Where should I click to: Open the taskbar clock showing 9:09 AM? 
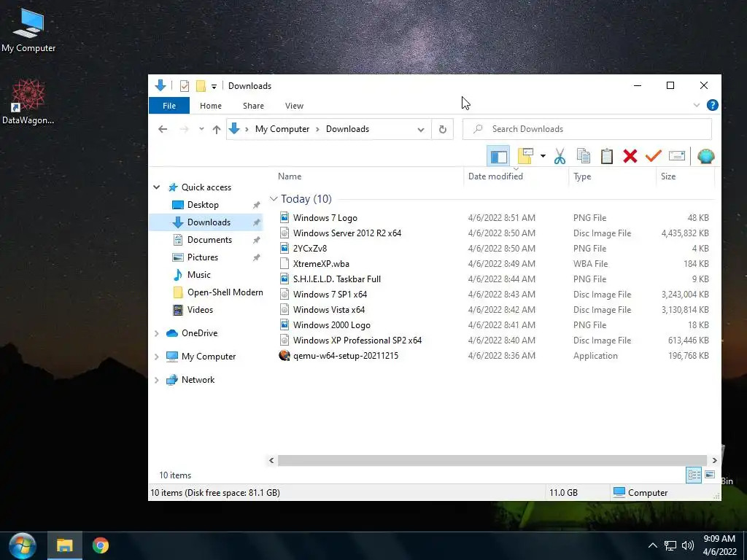coord(719,545)
